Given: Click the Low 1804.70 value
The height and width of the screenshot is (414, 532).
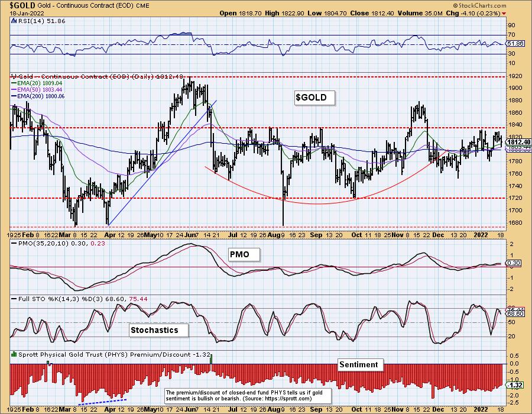Looking at the screenshot, I should point(327,13).
